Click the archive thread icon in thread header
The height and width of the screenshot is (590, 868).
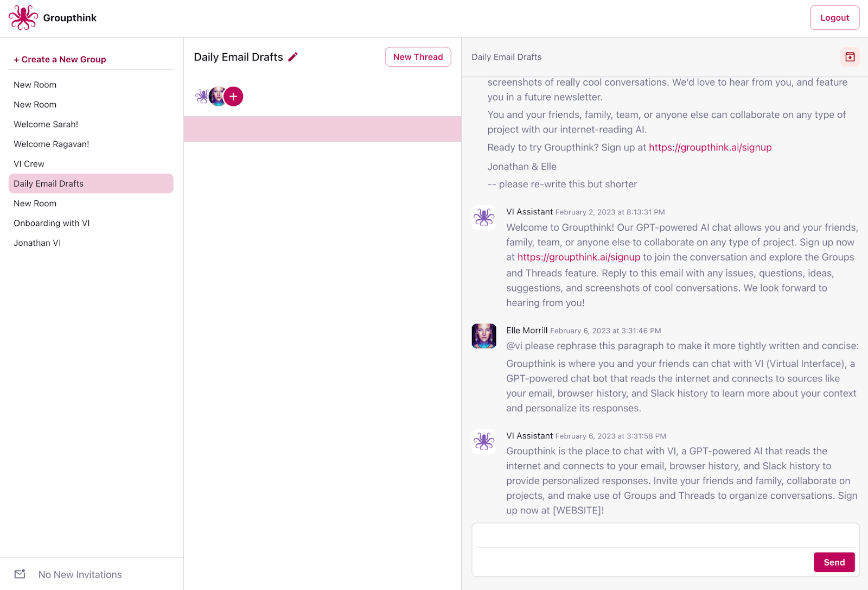pyautogui.click(x=850, y=57)
